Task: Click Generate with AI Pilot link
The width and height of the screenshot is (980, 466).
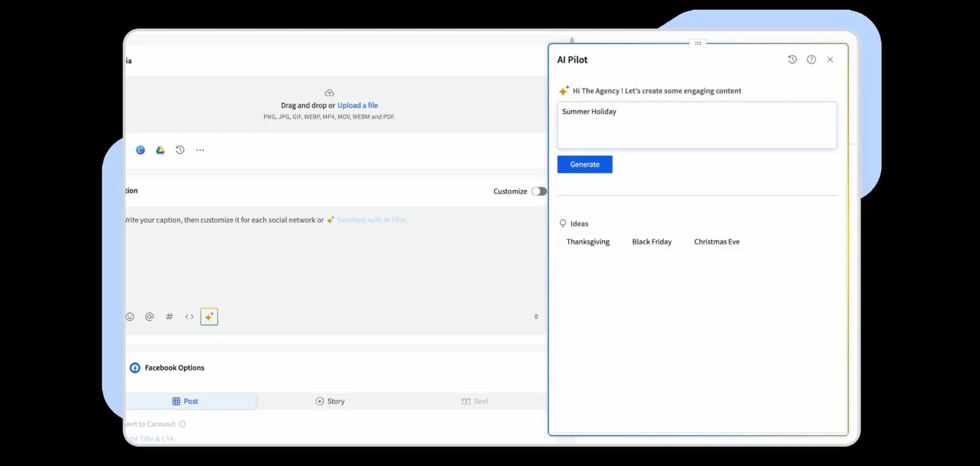Action: (372, 220)
